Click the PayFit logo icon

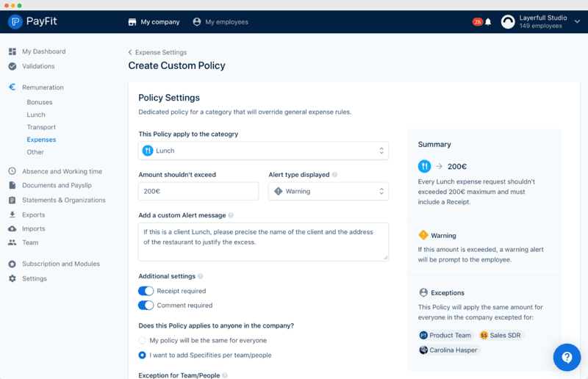pyautogui.click(x=15, y=22)
